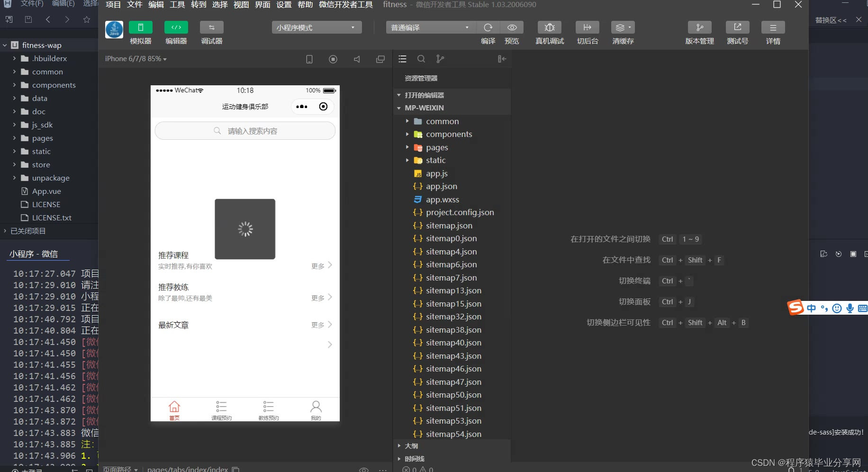Viewport: 868px width, 472px height.
Task: Open the 普通编译 compile mode dropdown
Action: [x=430, y=27]
